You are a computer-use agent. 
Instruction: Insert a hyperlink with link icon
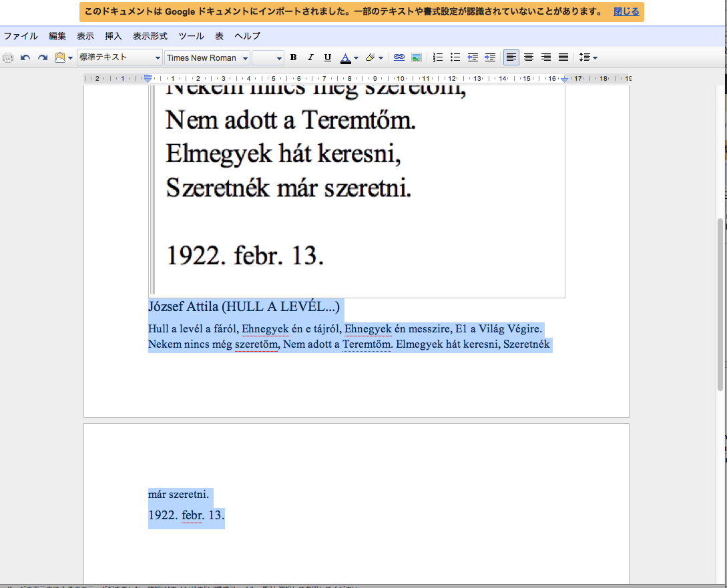tap(399, 57)
